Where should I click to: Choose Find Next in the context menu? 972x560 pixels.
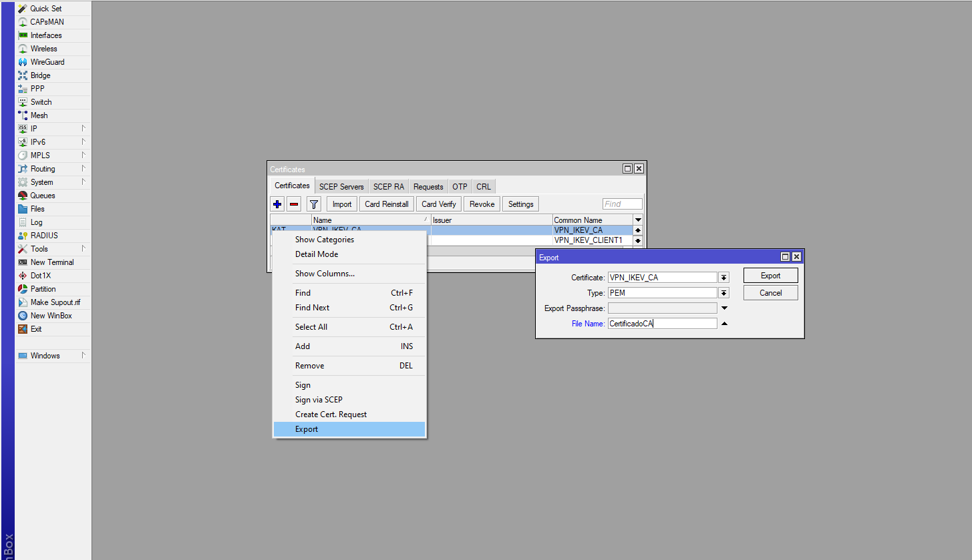tap(349, 308)
